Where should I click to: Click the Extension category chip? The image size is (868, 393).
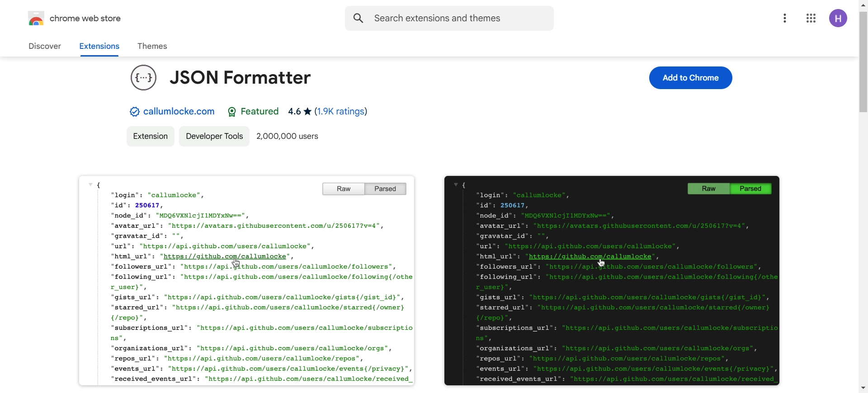click(x=151, y=137)
